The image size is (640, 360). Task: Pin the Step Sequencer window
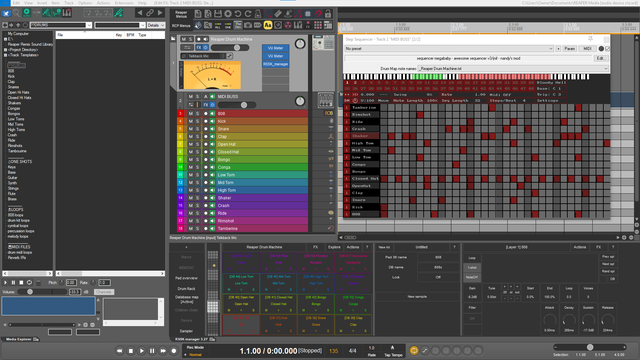click(x=590, y=39)
